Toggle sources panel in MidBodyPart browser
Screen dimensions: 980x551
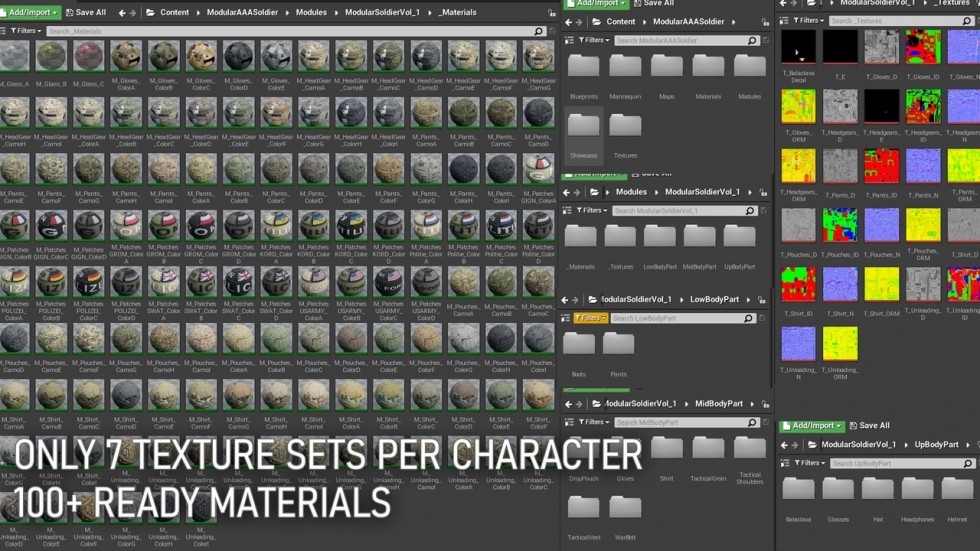(569, 422)
